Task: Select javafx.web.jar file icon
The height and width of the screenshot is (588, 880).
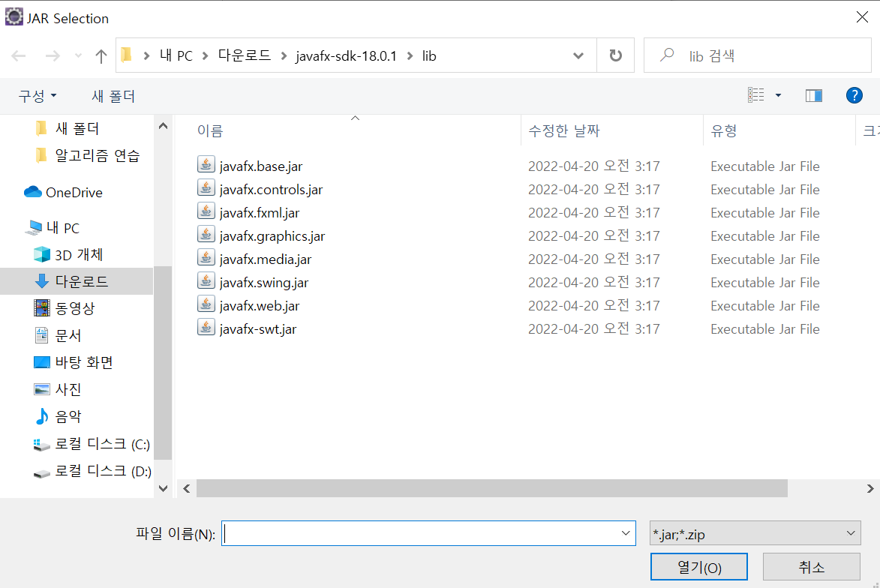Action: pos(206,304)
